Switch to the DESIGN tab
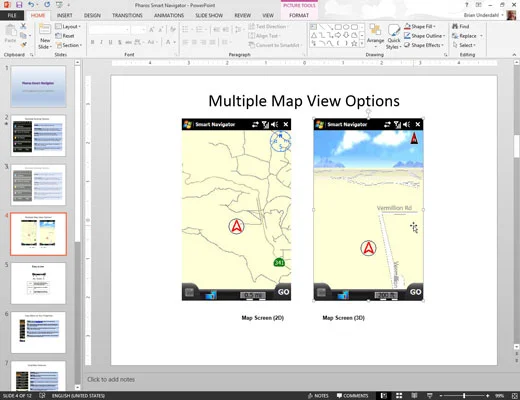 click(x=92, y=15)
